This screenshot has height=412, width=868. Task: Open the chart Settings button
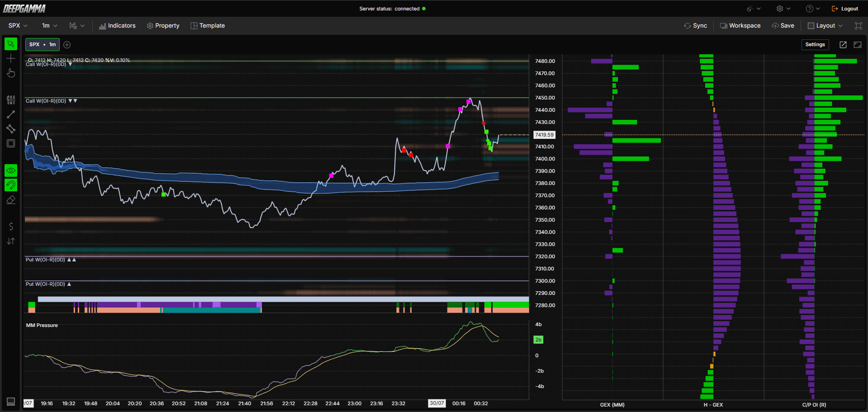tap(815, 44)
